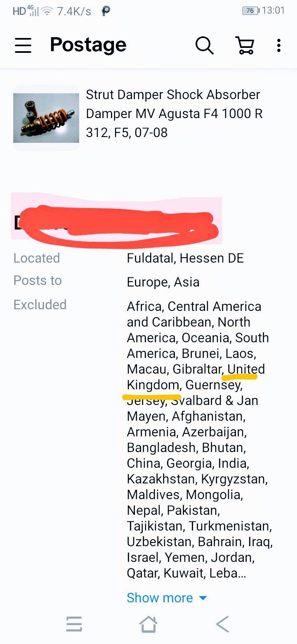Tap the Europe, Asia posts-to value
Screen dimensions: 297x644
[163, 282]
